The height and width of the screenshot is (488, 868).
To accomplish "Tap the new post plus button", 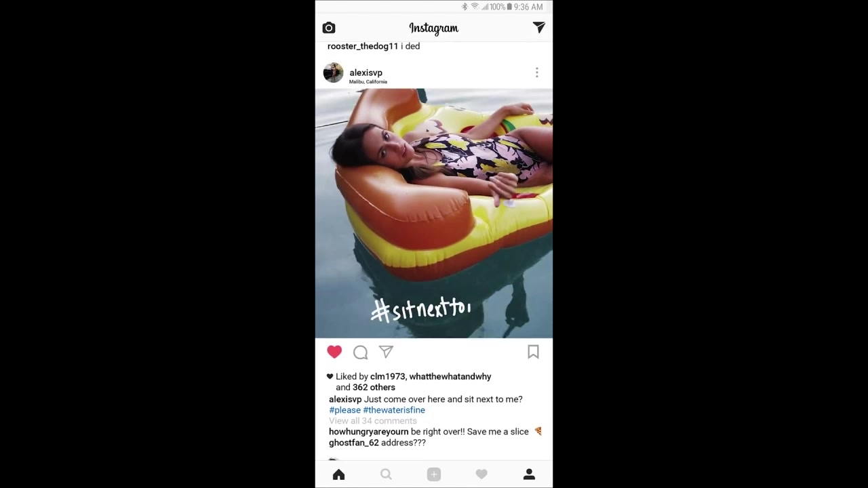I will [434, 474].
